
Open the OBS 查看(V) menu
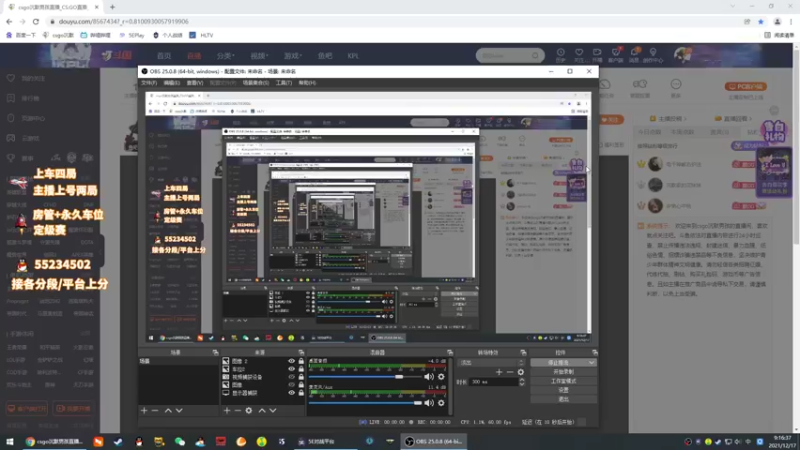(195, 83)
